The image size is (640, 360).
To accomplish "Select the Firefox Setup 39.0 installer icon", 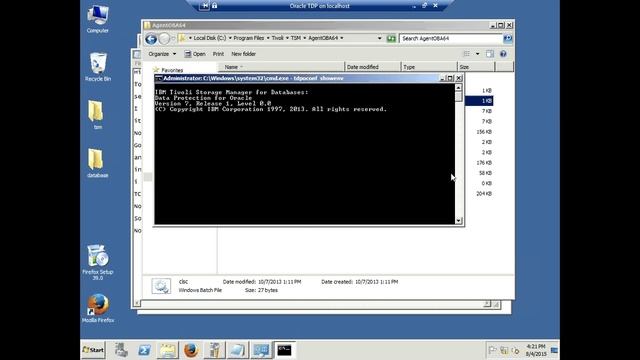I will pyautogui.click(x=98, y=262).
